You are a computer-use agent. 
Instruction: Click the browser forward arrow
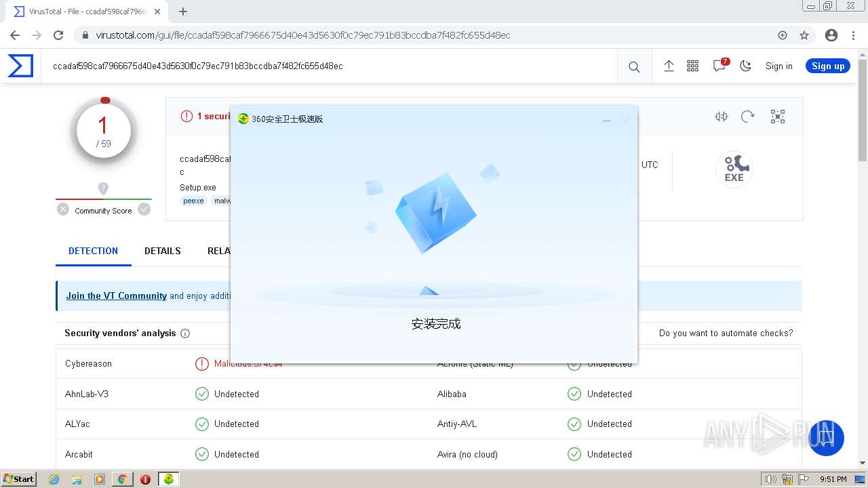pos(37,35)
